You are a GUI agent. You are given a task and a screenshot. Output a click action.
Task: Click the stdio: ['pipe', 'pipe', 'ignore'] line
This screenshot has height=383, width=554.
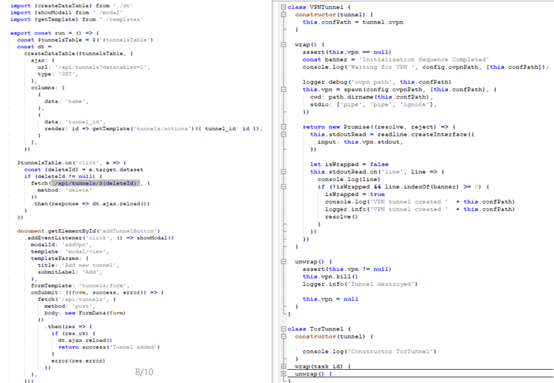pos(373,105)
